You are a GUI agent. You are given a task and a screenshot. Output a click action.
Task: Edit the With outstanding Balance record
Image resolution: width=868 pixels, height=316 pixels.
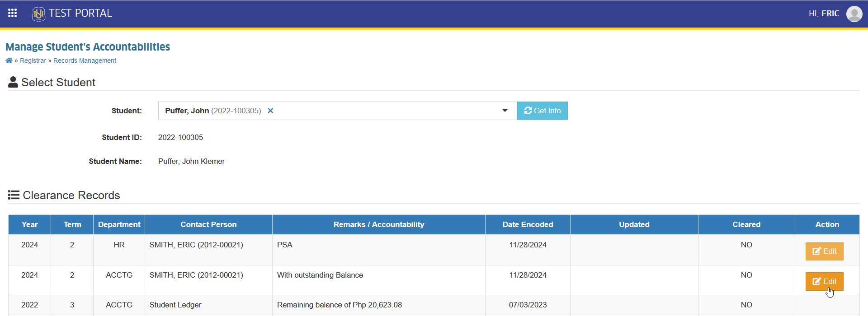824,281
